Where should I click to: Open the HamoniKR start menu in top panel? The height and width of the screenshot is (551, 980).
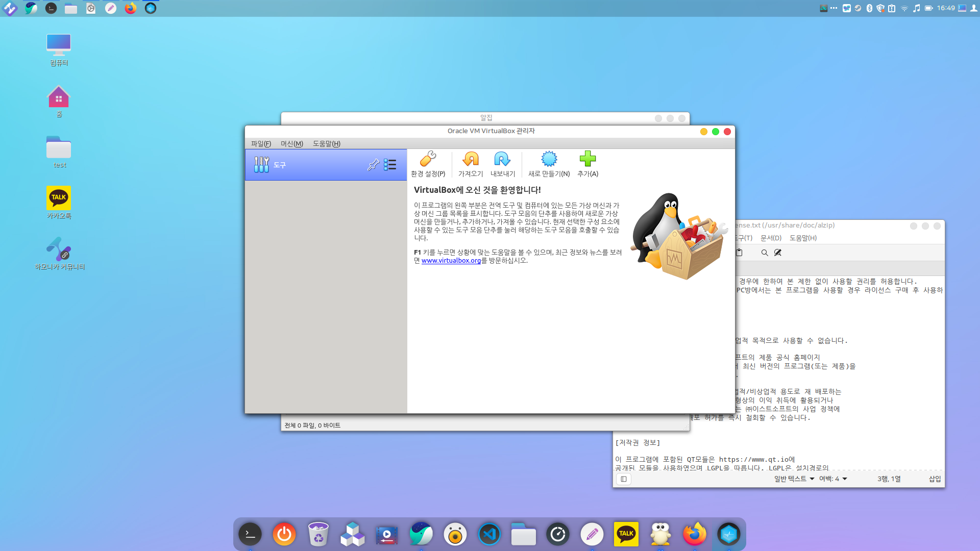click(x=10, y=8)
